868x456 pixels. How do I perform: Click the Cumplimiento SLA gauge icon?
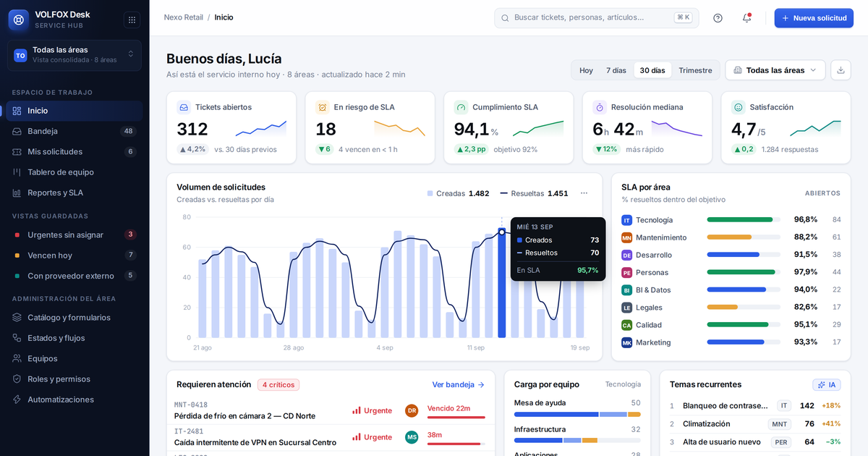click(461, 107)
